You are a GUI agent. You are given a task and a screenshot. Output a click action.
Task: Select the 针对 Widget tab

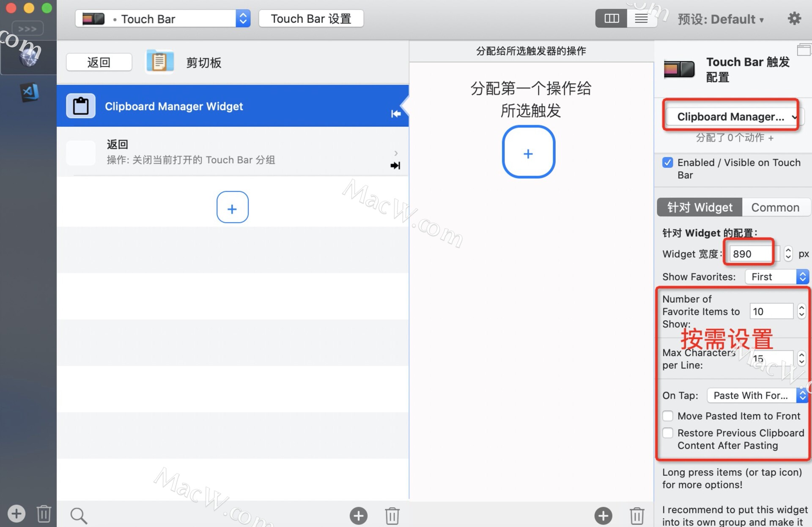700,208
